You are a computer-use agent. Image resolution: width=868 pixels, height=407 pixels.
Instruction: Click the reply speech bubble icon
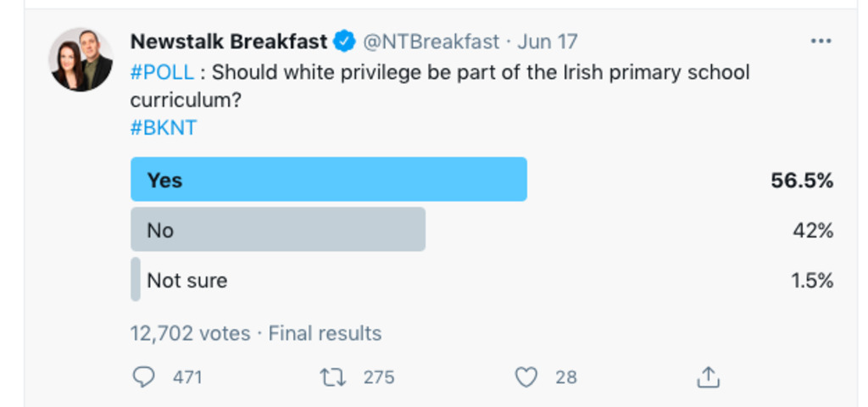click(x=144, y=376)
